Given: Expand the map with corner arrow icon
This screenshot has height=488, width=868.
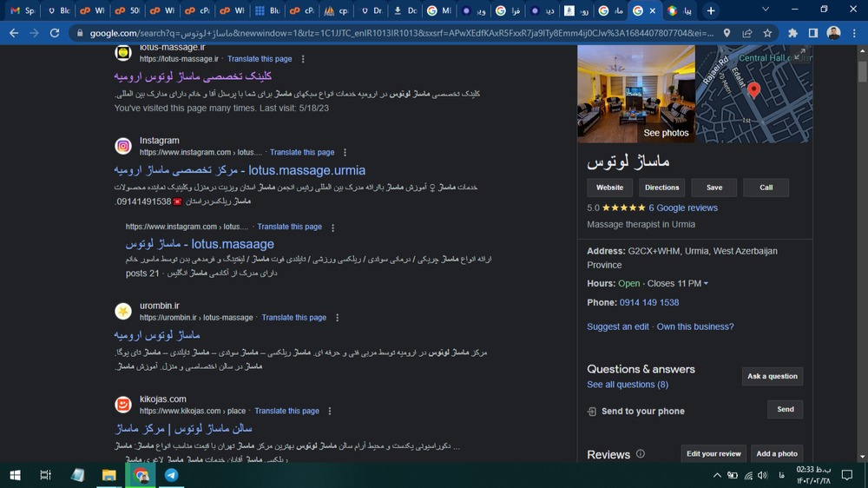Looking at the screenshot, I should (800, 55).
